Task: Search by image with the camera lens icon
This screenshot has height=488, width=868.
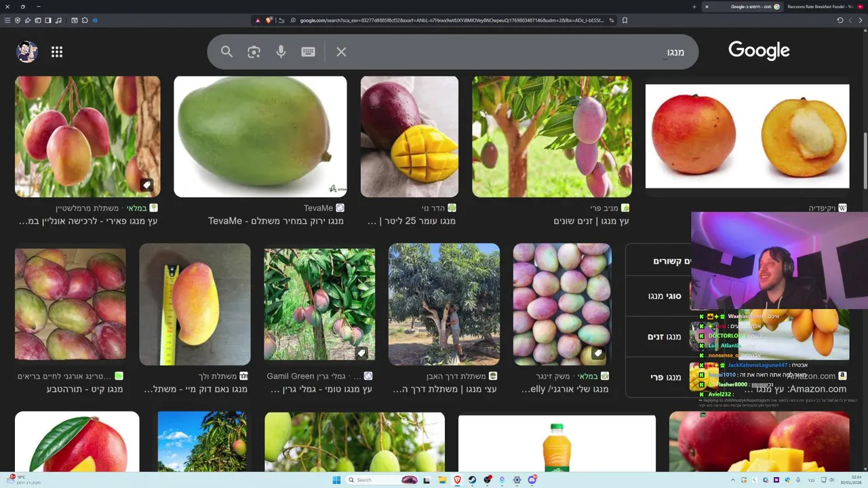Action: [x=254, y=52]
